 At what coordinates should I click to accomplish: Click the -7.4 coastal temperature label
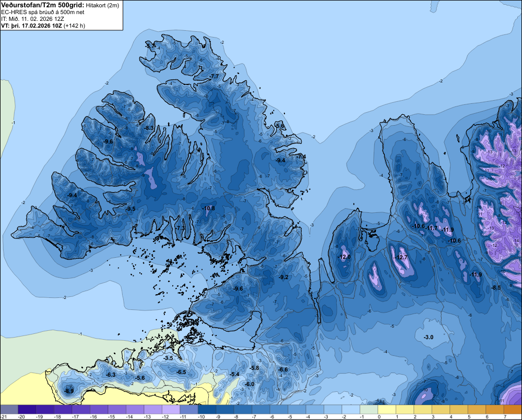(x=301, y=157)
